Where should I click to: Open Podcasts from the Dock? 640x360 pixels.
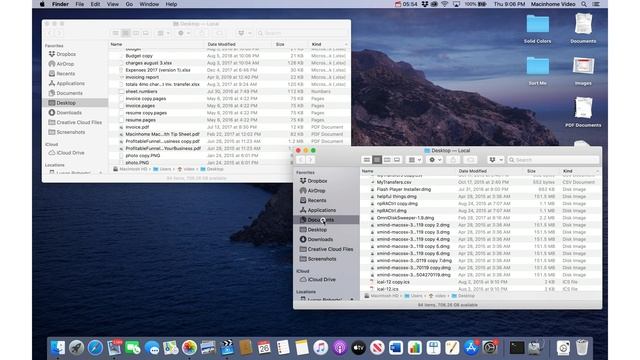click(x=339, y=348)
